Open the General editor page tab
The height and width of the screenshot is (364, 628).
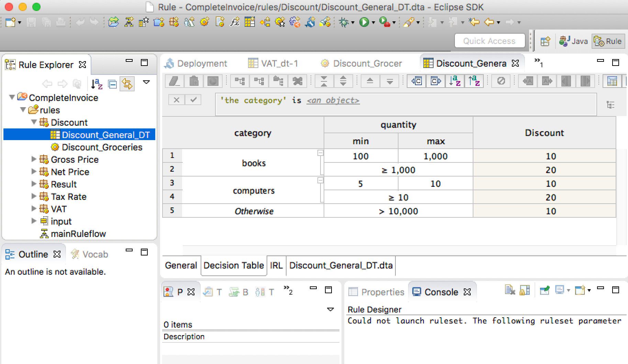point(181,265)
